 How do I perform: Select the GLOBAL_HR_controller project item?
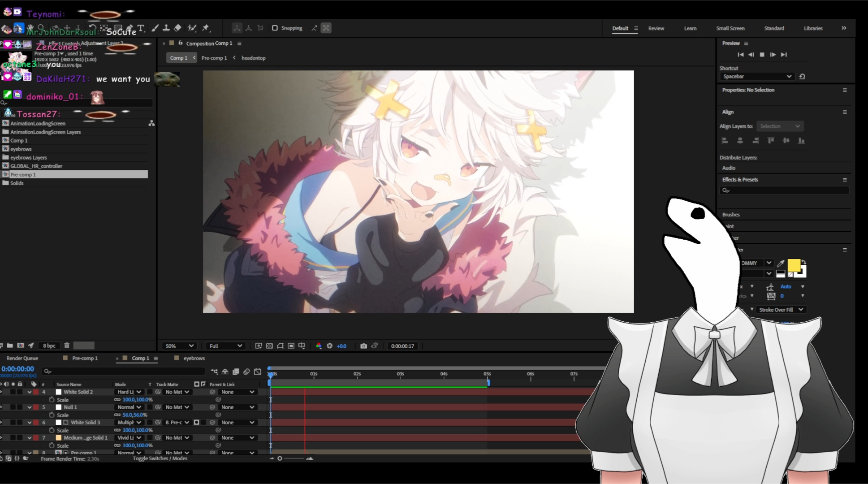(x=36, y=166)
